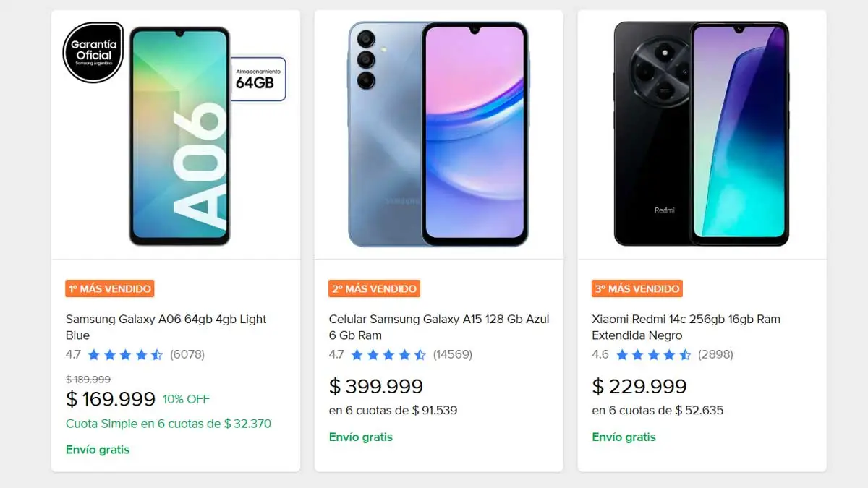Click the Garantía Oficial round badge
Viewport: 868px width, 488px height.
pyautogui.click(x=93, y=53)
